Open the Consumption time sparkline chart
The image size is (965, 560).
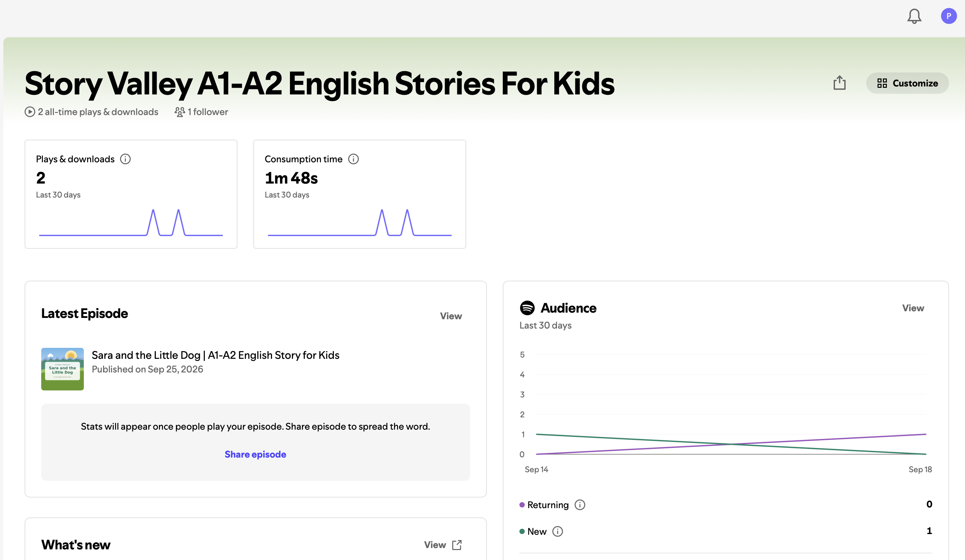359,222
